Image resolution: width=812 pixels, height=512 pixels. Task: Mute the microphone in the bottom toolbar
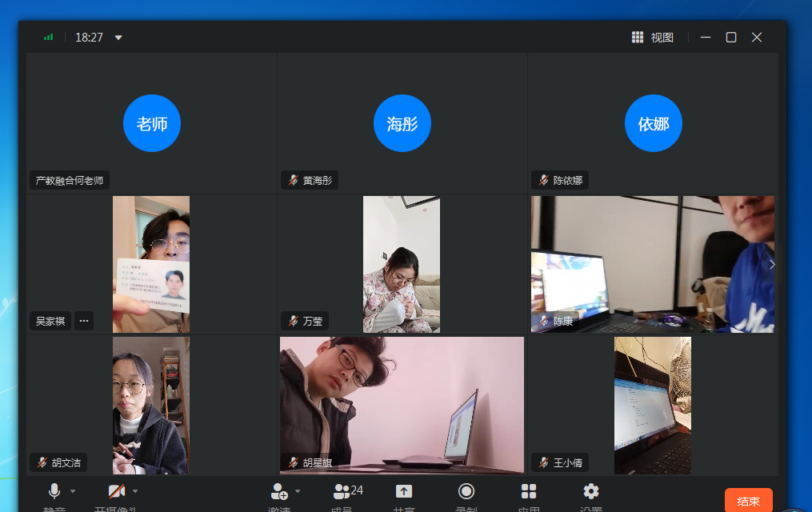pos(54,491)
